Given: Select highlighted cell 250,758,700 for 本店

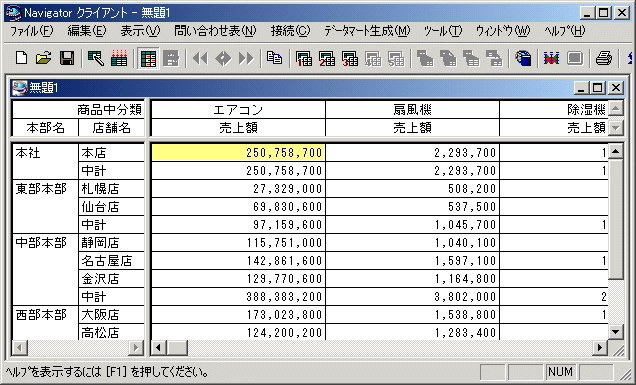Looking at the screenshot, I should tap(238, 153).
